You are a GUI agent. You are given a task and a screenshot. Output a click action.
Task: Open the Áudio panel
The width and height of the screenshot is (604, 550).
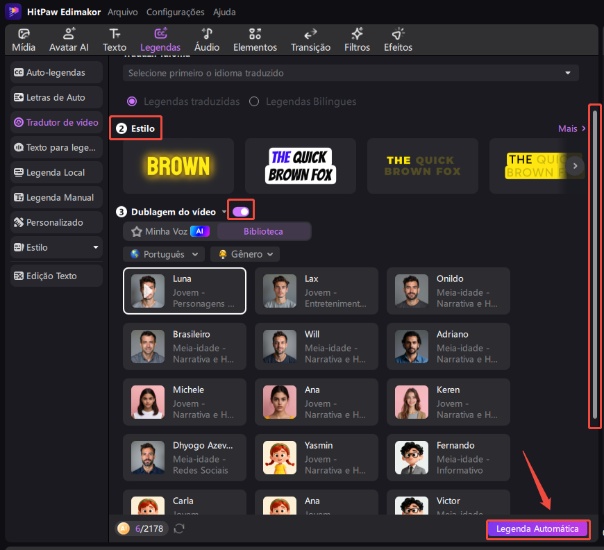click(207, 40)
